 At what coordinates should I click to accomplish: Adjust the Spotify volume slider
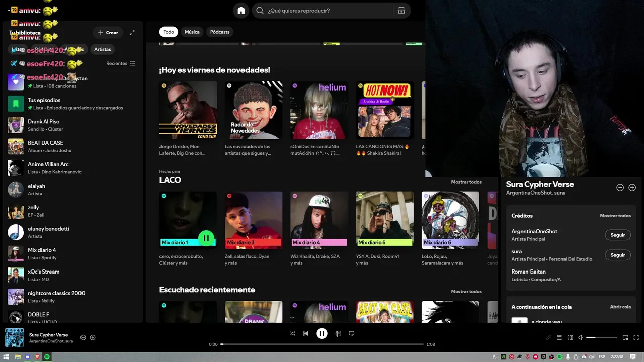click(x=602, y=337)
